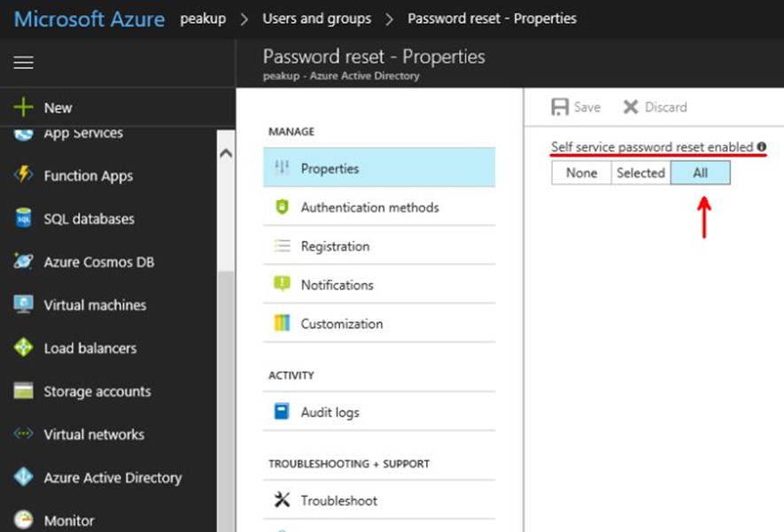Click the Microsoft Azure logo text

click(x=89, y=19)
